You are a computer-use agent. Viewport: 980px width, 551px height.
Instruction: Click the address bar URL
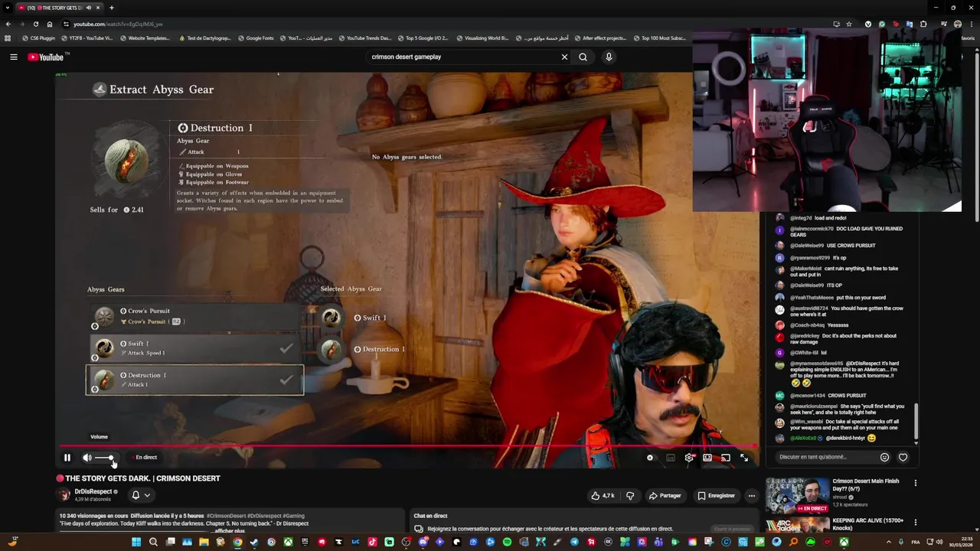(x=118, y=24)
